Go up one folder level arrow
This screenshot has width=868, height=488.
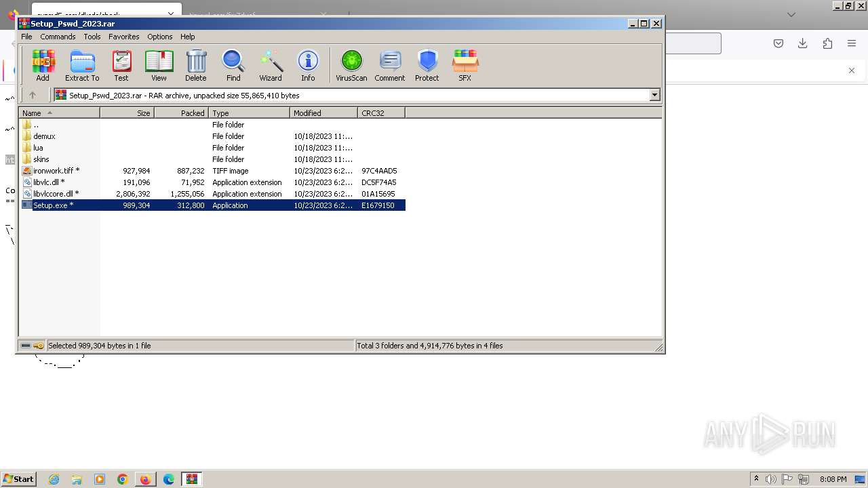coord(32,96)
